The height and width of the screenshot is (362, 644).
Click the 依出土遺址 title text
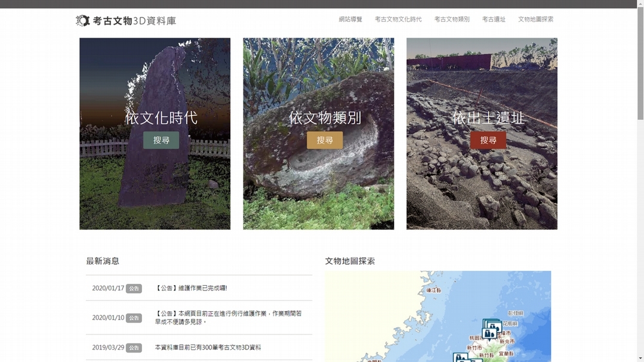click(x=488, y=118)
